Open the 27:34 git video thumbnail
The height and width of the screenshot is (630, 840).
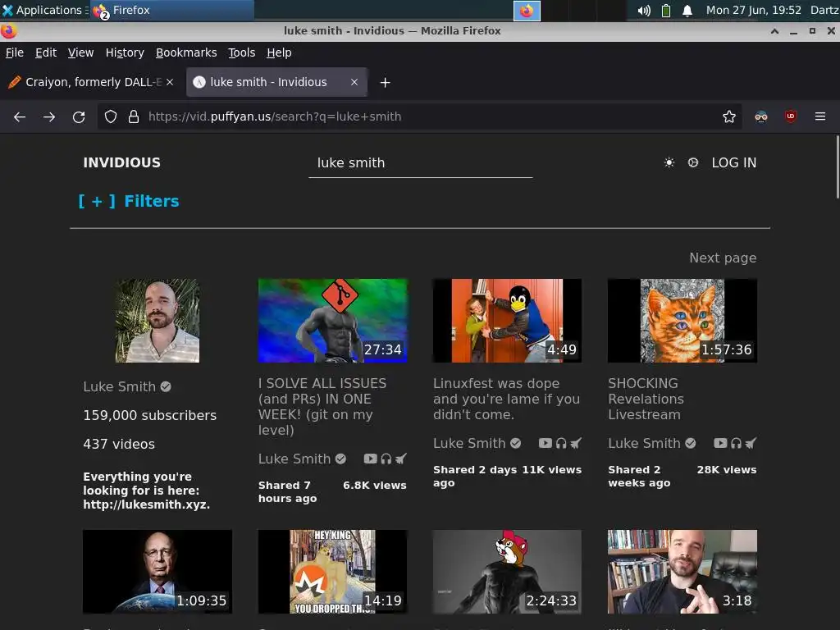click(333, 321)
